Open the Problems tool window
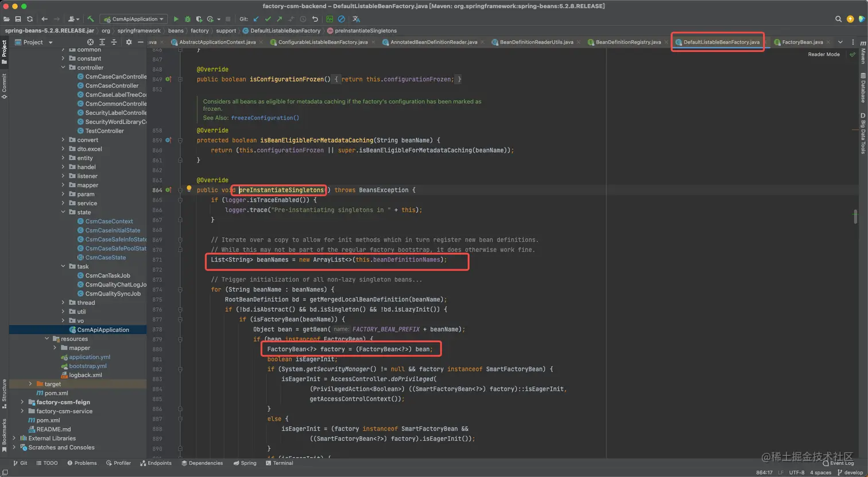This screenshot has height=477, width=868. tap(82, 463)
